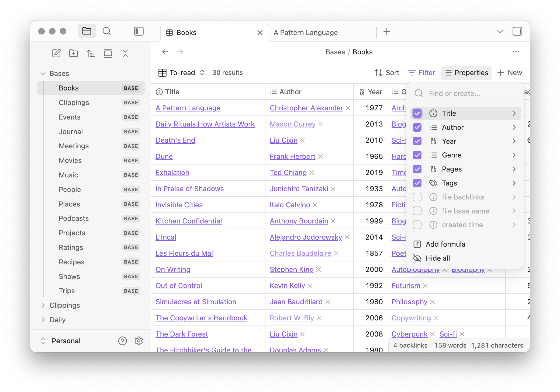Screen dimensions: 560x392
Task: Change sort order icon in explorer
Action: pos(91,53)
